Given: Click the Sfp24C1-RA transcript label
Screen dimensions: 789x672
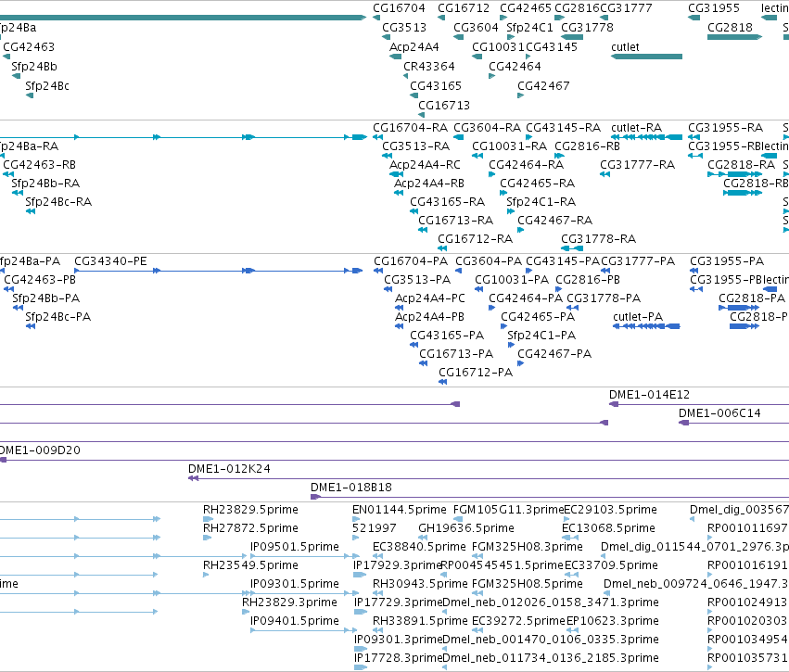Looking at the screenshot, I should click(541, 202).
